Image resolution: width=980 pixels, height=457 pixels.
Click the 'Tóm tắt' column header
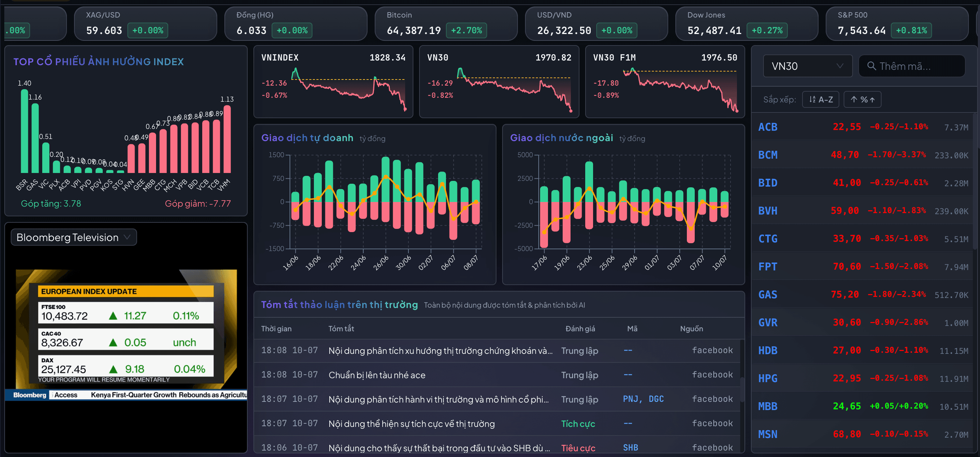(x=341, y=329)
